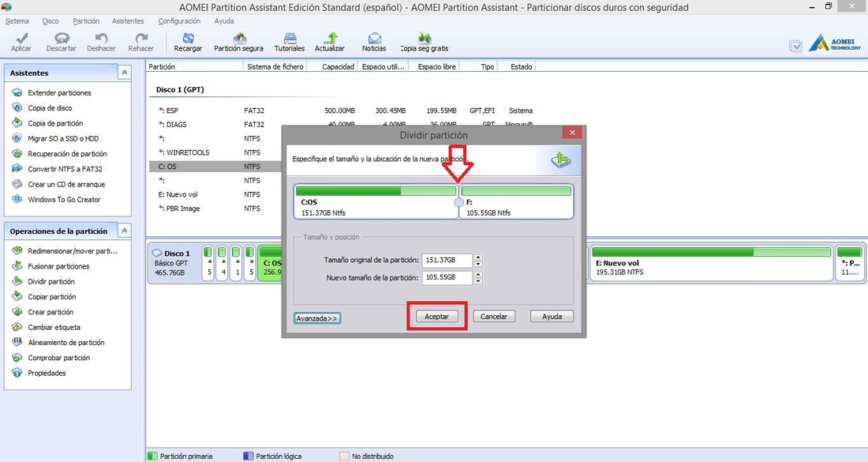Click the Tamaño original de la partición field
868x462 pixels.
point(447,260)
